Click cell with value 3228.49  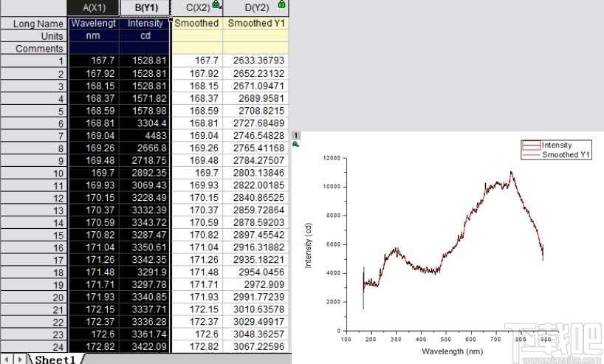(145, 198)
